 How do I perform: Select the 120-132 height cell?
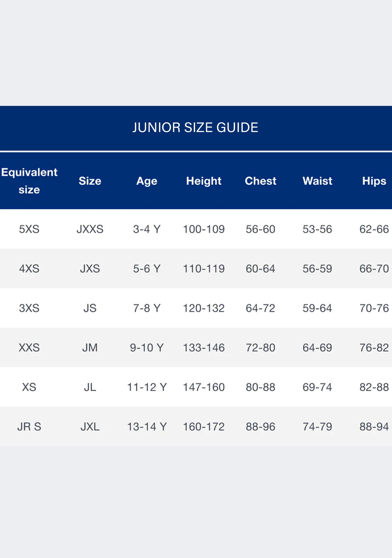click(204, 308)
